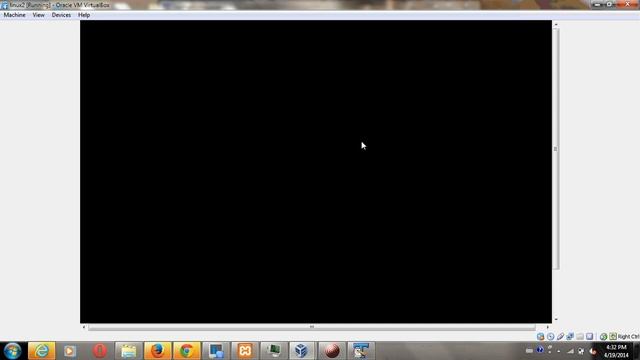The image size is (640, 360).
Task: Open the Machine menu
Action: click(x=14, y=15)
